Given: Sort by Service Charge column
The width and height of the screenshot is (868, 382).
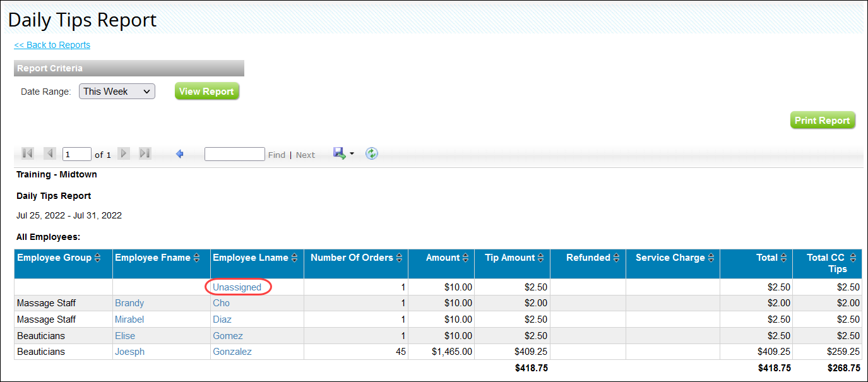Looking at the screenshot, I should coord(711,258).
